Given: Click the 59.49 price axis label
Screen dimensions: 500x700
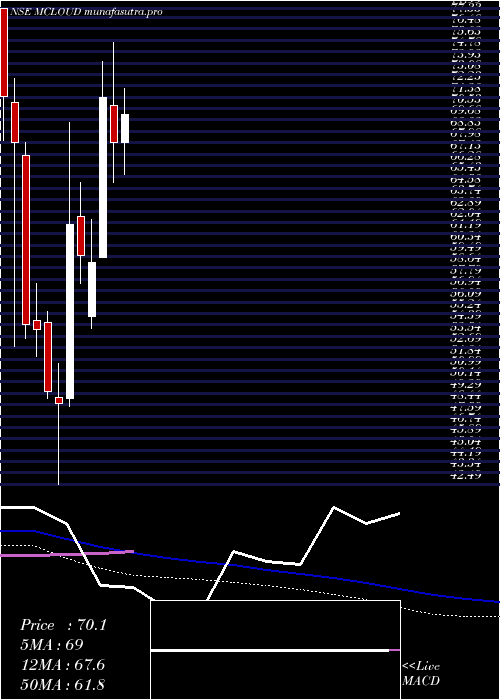Looking at the screenshot, I should click(466, 248).
